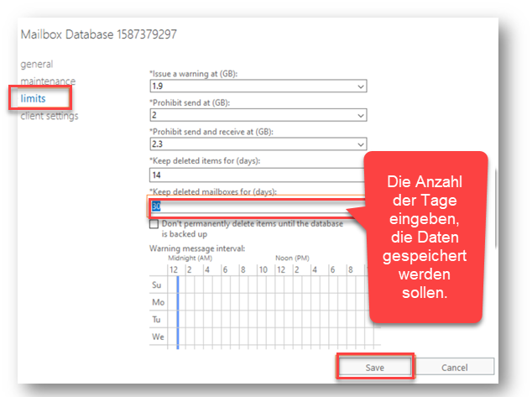Screen dimensions: 532x397
Task: Click the 10 hour column header
Action: point(263,269)
